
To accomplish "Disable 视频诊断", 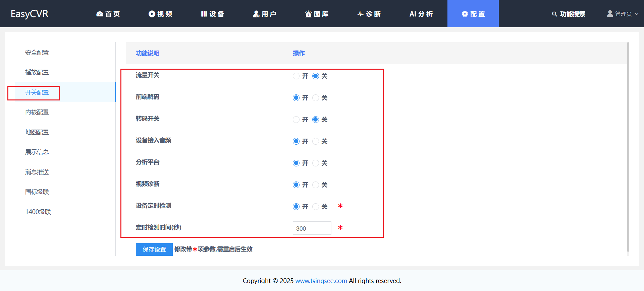I will pyautogui.click(x=316, y=185).
